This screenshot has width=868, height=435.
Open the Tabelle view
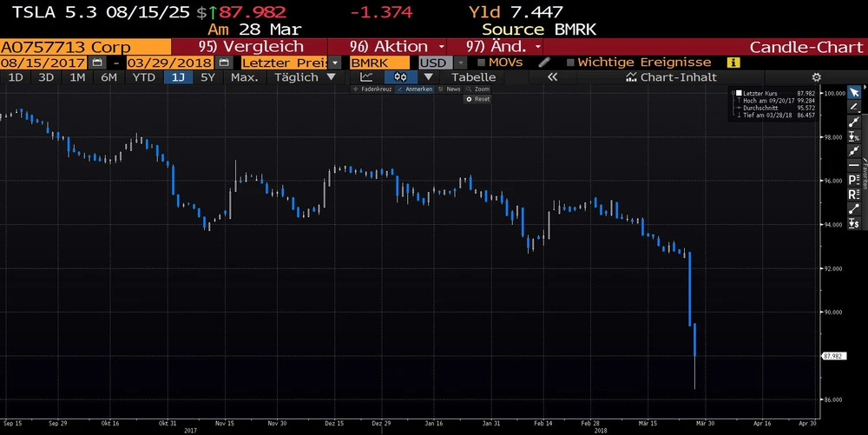(473, 77)
